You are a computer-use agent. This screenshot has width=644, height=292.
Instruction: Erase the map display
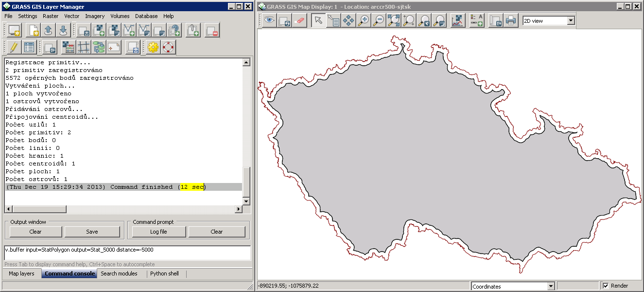coord(300,20)
